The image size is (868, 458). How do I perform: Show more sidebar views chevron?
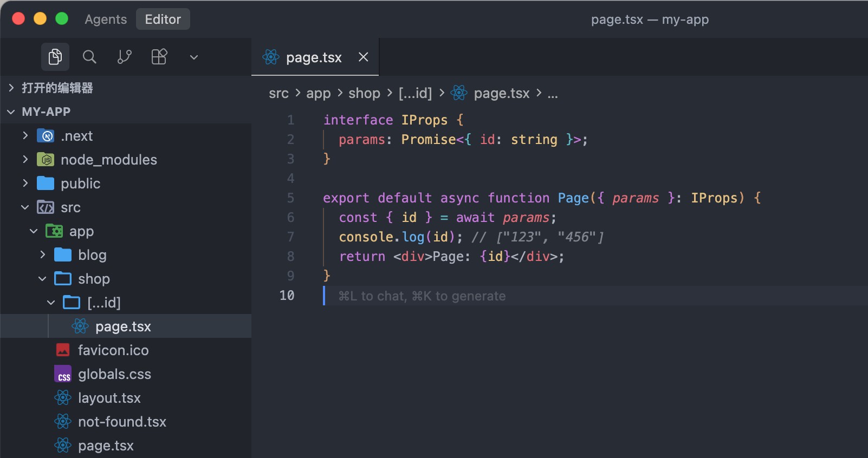193,57
